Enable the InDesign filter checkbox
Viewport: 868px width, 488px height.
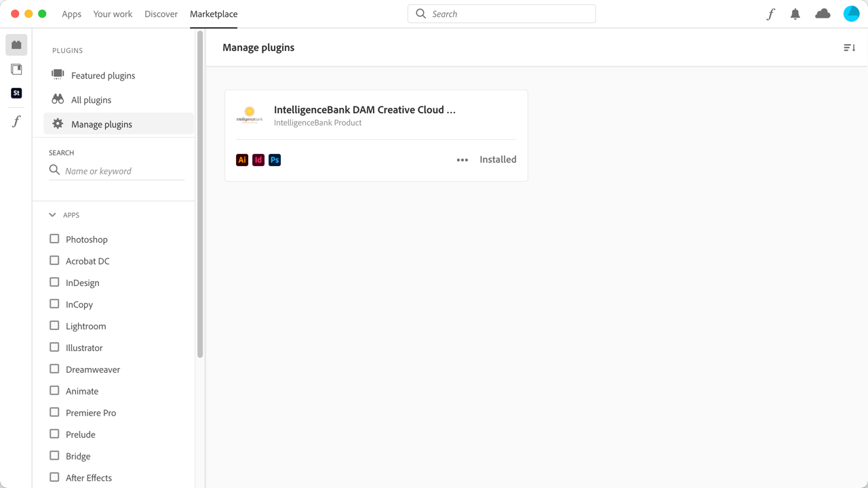tap(54, 282)
